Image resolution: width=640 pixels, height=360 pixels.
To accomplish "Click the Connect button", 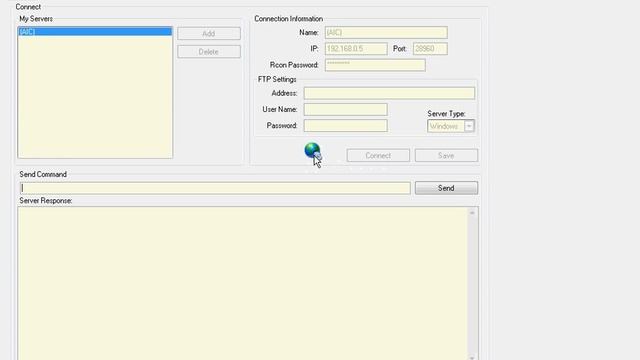I will point(378,156).
